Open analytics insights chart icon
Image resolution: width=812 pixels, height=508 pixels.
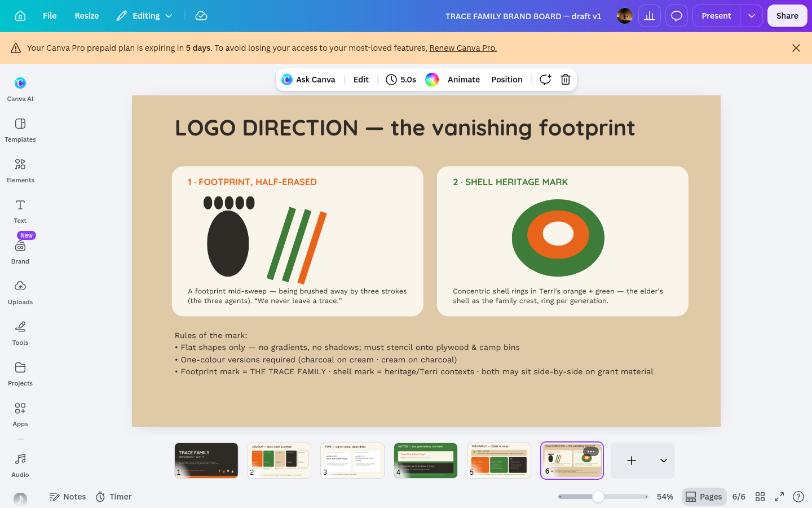point(650,16)
